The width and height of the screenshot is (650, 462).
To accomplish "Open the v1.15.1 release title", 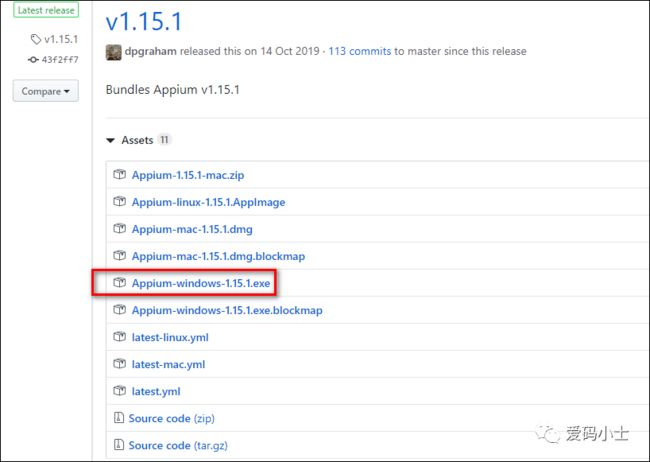I will 144,22.
